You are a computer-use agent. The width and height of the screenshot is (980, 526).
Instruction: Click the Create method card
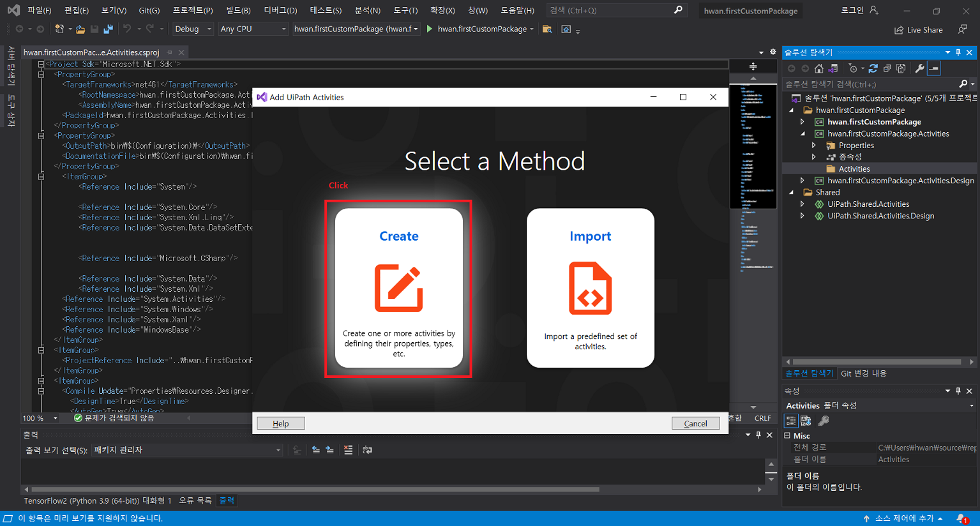tap(399, 288)
